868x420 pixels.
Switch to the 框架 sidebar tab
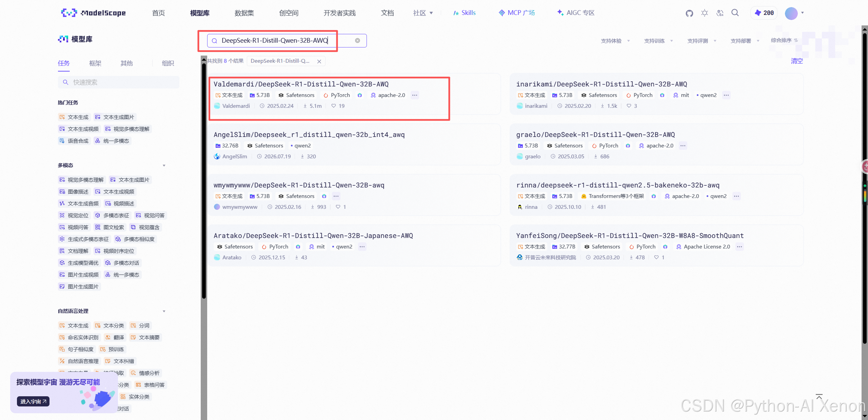[95, 63]
